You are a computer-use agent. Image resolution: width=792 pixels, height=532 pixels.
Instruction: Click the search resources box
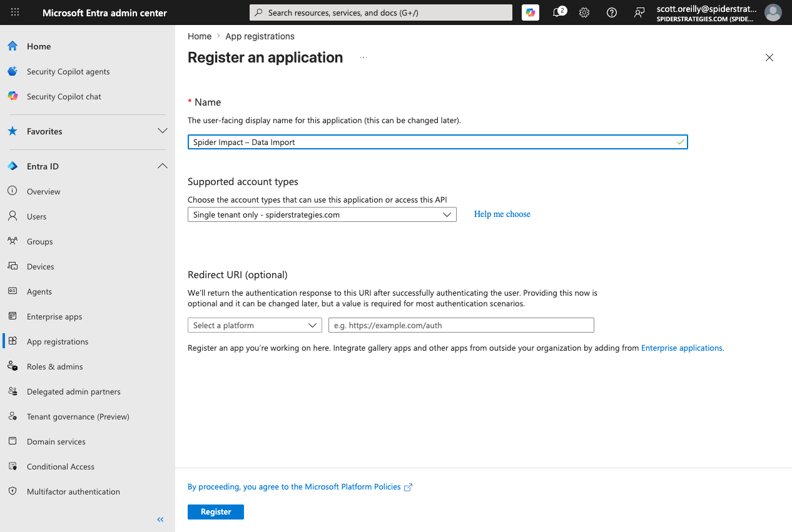(381, 13)
